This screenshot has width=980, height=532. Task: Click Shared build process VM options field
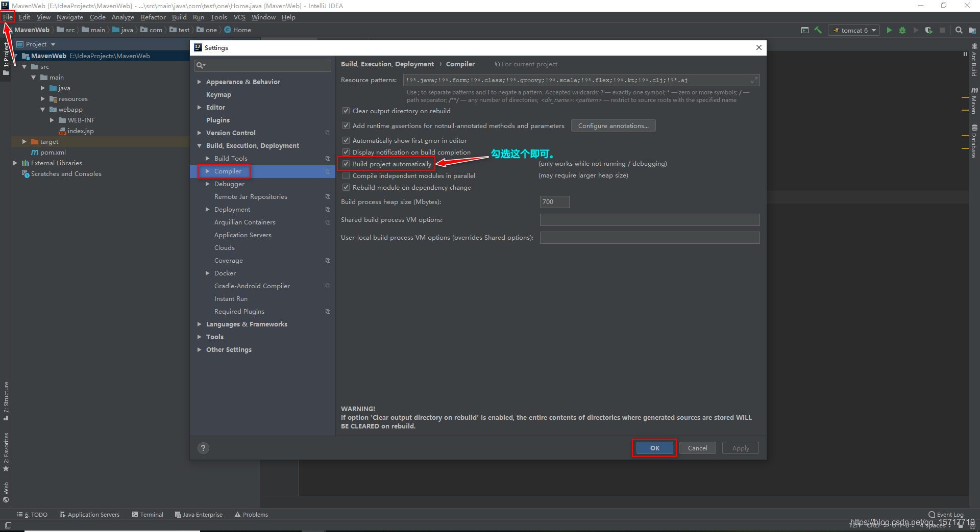650,220
